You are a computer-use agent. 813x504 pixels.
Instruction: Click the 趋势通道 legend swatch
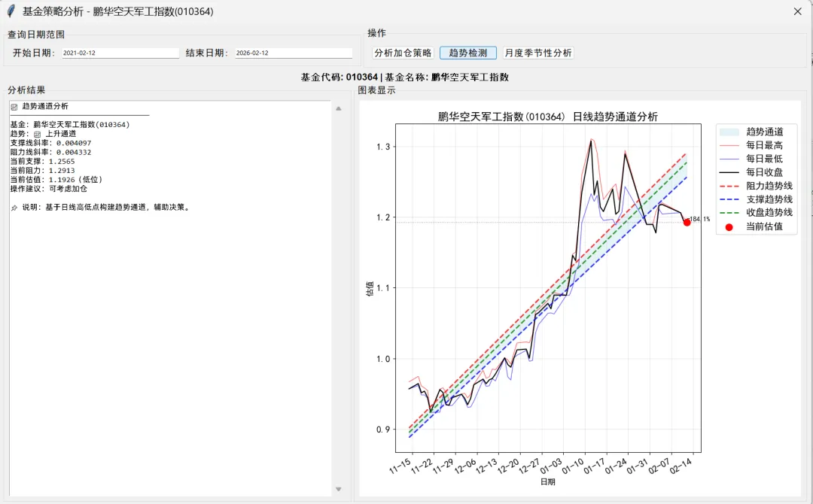(729, 132)
